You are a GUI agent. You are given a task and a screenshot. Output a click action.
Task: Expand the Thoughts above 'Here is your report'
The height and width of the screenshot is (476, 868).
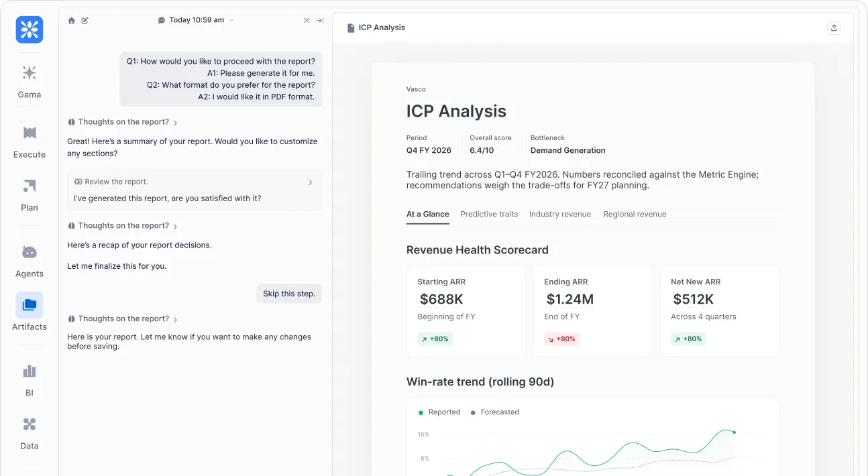pyautogui.click(x=123, y=319)
